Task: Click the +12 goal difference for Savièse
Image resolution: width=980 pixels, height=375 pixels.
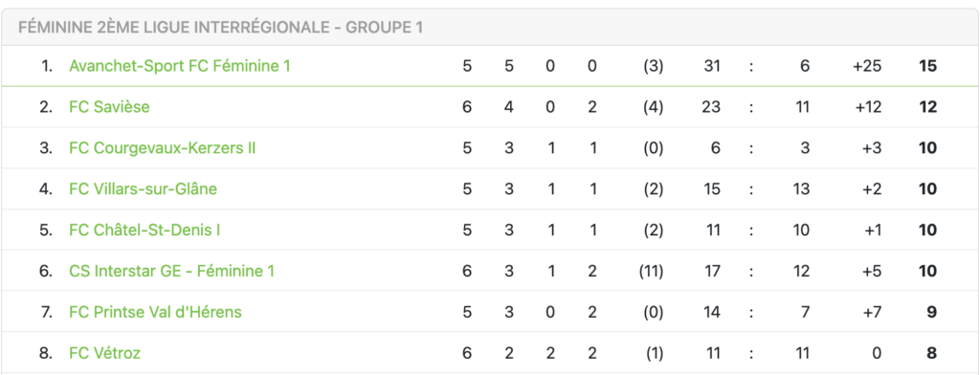Action: [868, 107]
